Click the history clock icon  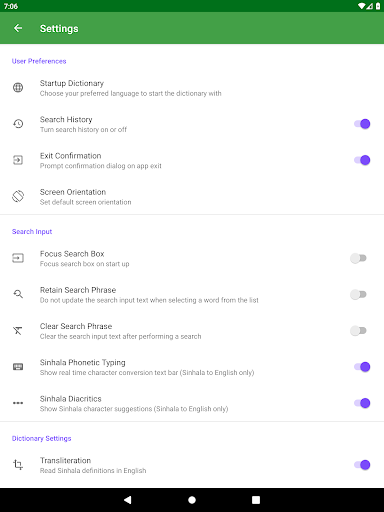(x=18, y=124)
